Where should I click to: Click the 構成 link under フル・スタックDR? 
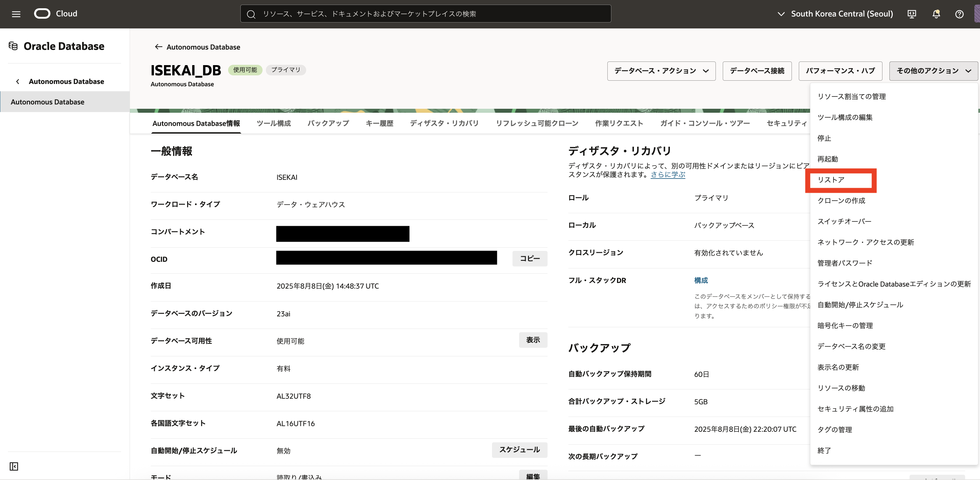pos(701,280)
